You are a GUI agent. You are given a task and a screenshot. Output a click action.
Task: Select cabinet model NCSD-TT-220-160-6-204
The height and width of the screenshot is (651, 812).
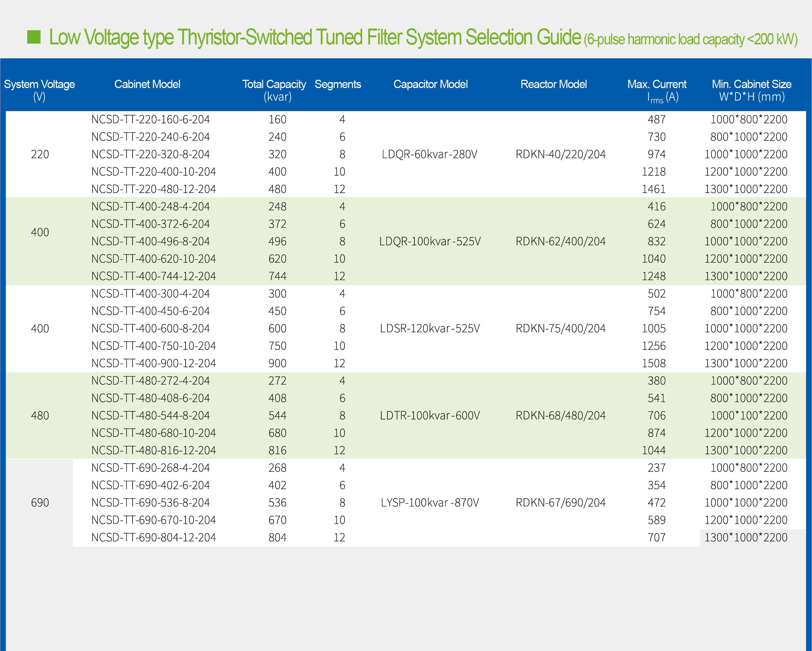coord(150,119)
